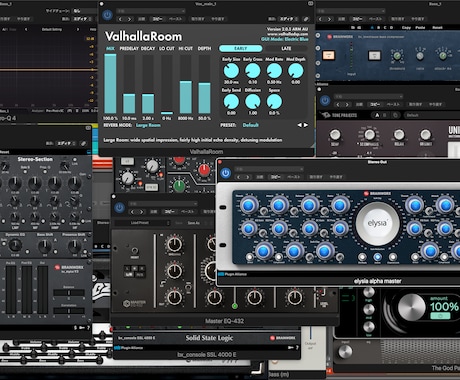Click threshold knob on Brainworx buss compressor
Viewport: 460px width, 380px height.
pyautogui.click(x=397, y=56)
